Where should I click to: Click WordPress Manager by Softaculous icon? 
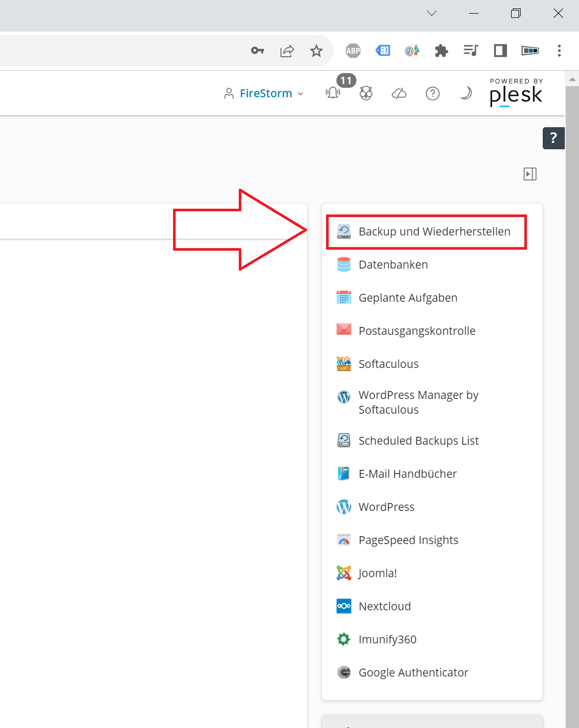(x=344, y=397)
